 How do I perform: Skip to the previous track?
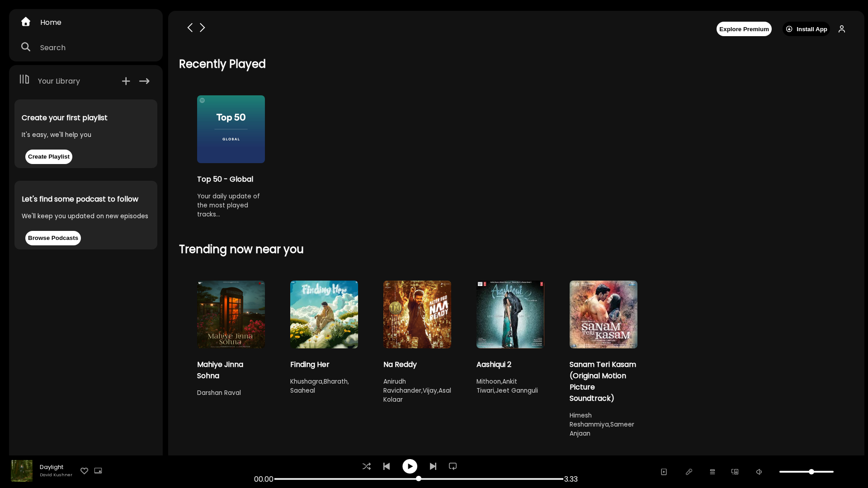(x=387, y=466)
